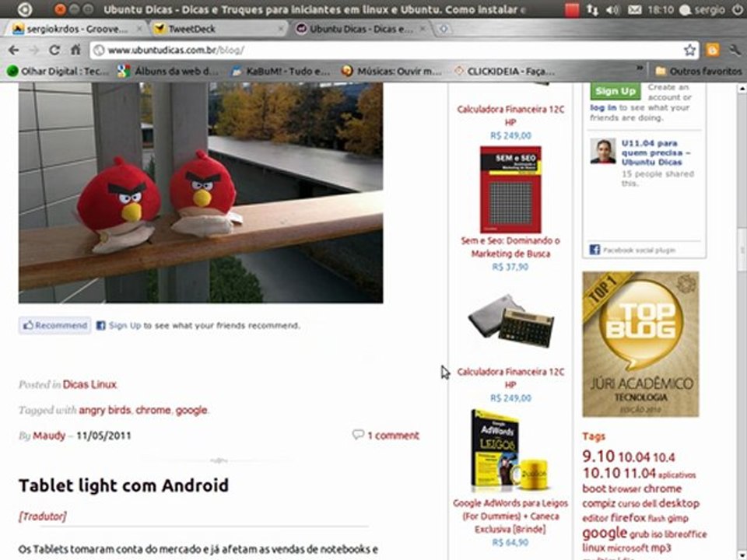747x560 pixels.
Task: Open the Dicas Linux category link
Action: click(x=89, y=384)
